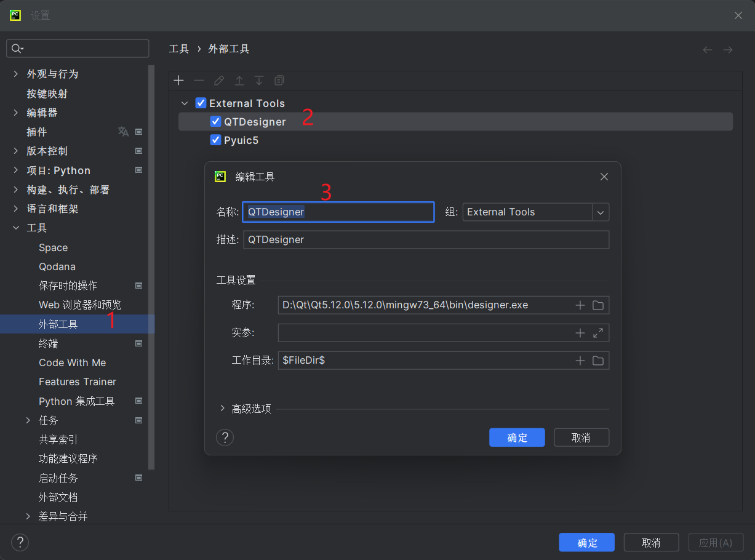
Task: Click the 描述 input field
Action: pos(426,239)
